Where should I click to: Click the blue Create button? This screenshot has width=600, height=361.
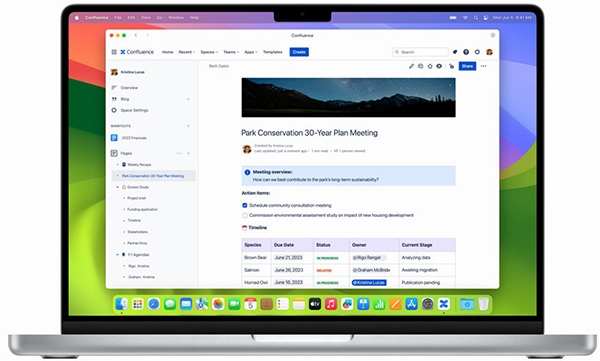[299, 52]
